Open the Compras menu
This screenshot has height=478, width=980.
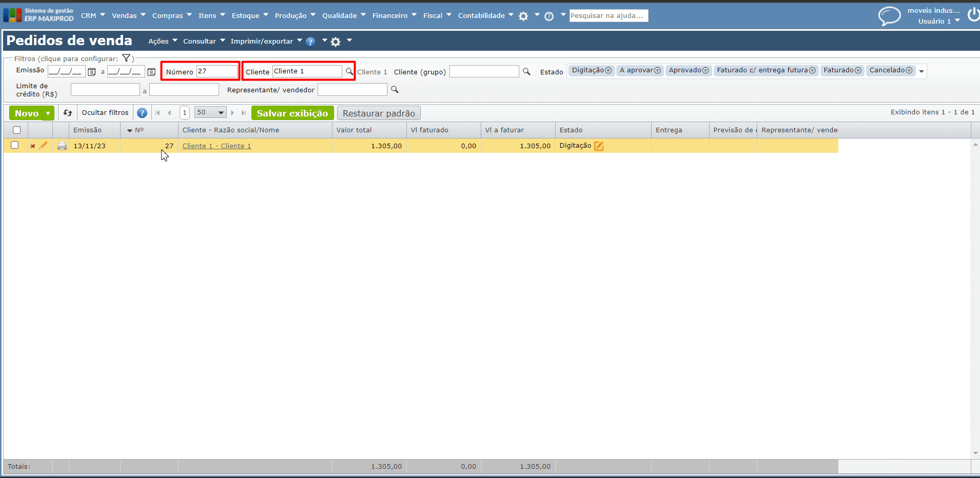tap(172, 15)
